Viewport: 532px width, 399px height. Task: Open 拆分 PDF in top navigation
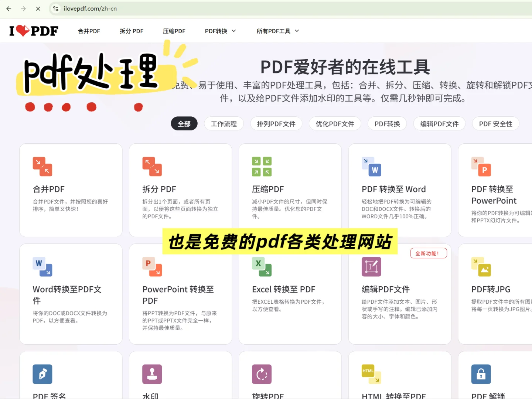[x=132, y=31]
